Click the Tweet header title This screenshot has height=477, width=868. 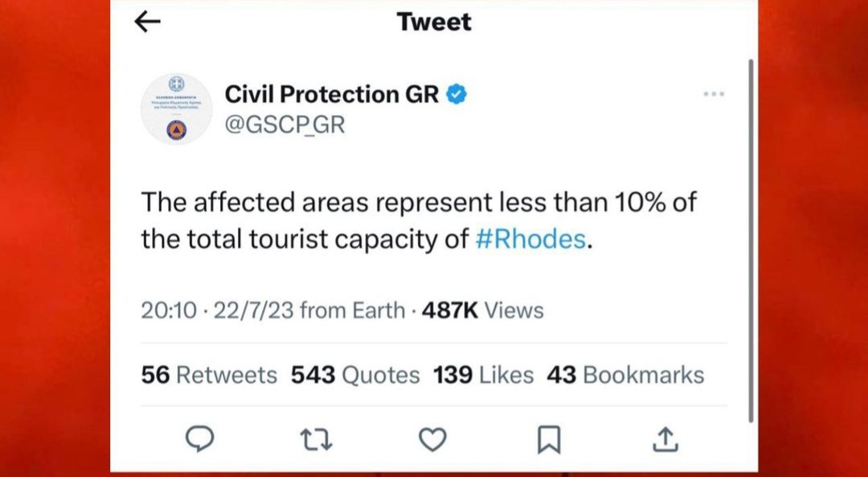tap(435, 22)
